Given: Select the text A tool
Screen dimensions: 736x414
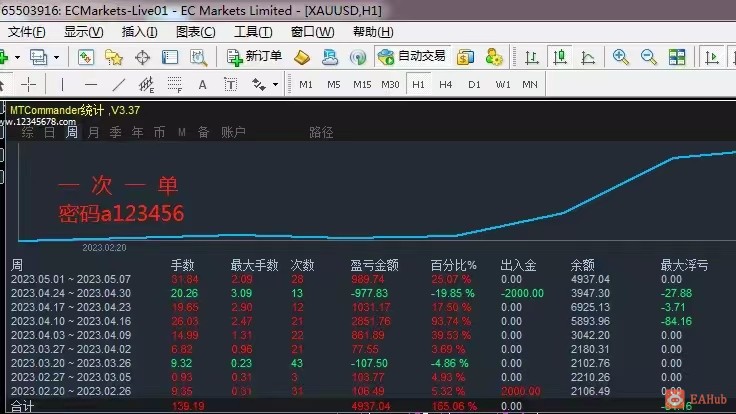Looking at the screenshot, I should [x=202, y=84].
